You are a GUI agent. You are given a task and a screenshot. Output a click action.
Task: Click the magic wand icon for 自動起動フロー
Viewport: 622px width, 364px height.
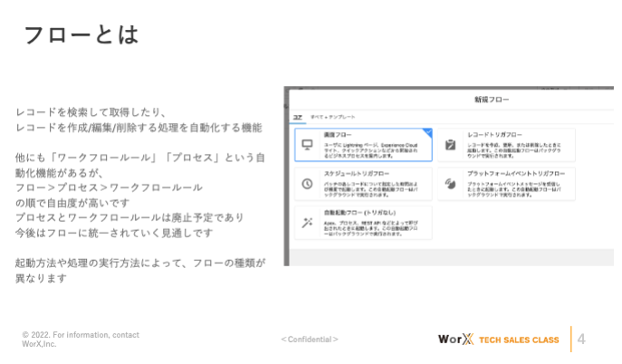307,222
